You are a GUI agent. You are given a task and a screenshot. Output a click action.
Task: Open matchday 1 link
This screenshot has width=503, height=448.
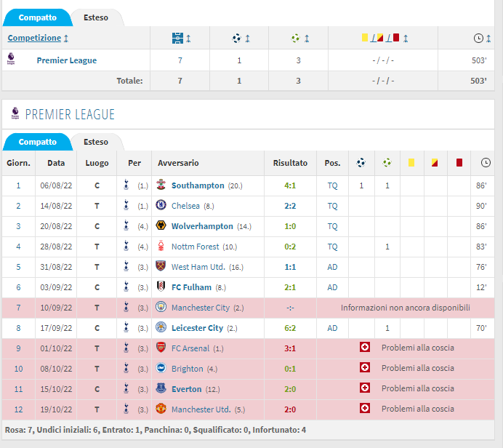pos(18,185)
